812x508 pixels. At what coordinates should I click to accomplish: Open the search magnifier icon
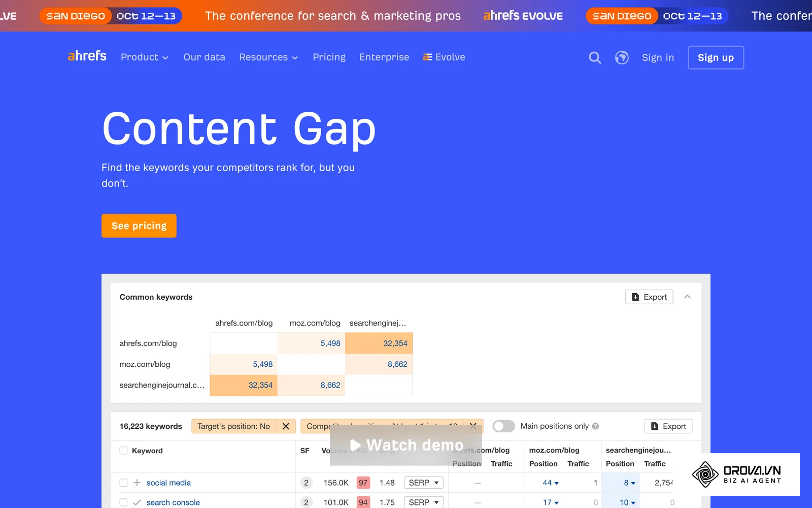click(x=595, y=57)
